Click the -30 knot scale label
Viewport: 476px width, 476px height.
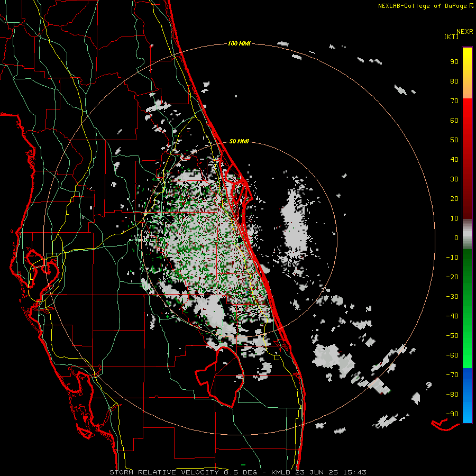coord(452,297)
